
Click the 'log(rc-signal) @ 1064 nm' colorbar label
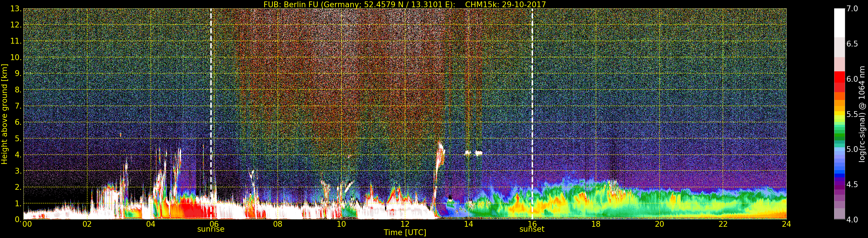pyautogui.click(x=862, y=114)
